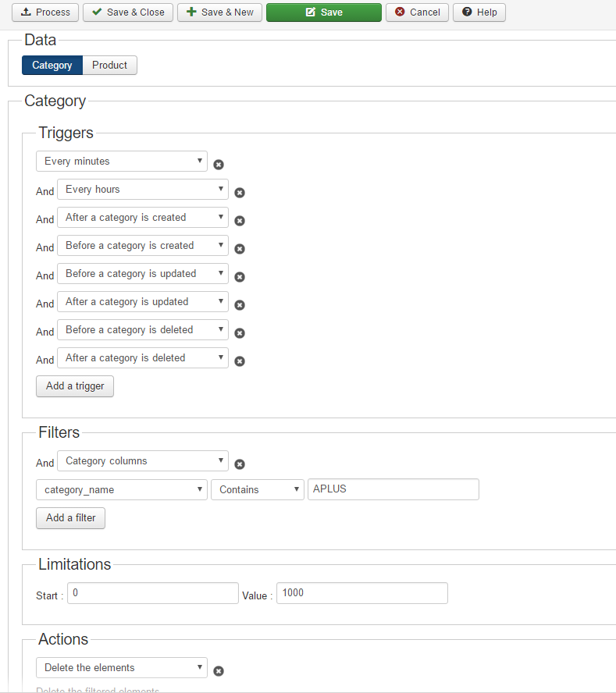Click the filter value field containing APLUS

(x=393, y=489)
